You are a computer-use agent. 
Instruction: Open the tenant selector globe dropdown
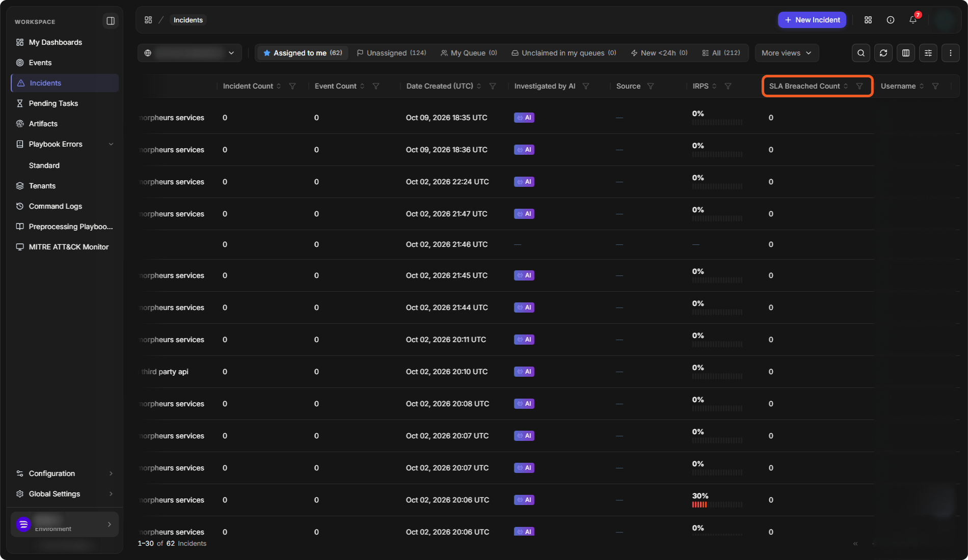(x=190, y=53)
